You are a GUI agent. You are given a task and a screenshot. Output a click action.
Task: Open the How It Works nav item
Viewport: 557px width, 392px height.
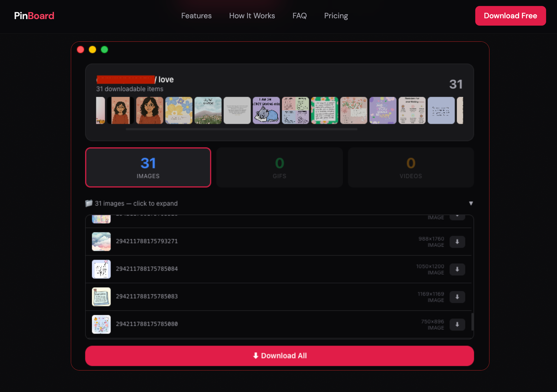pos(252,16)
